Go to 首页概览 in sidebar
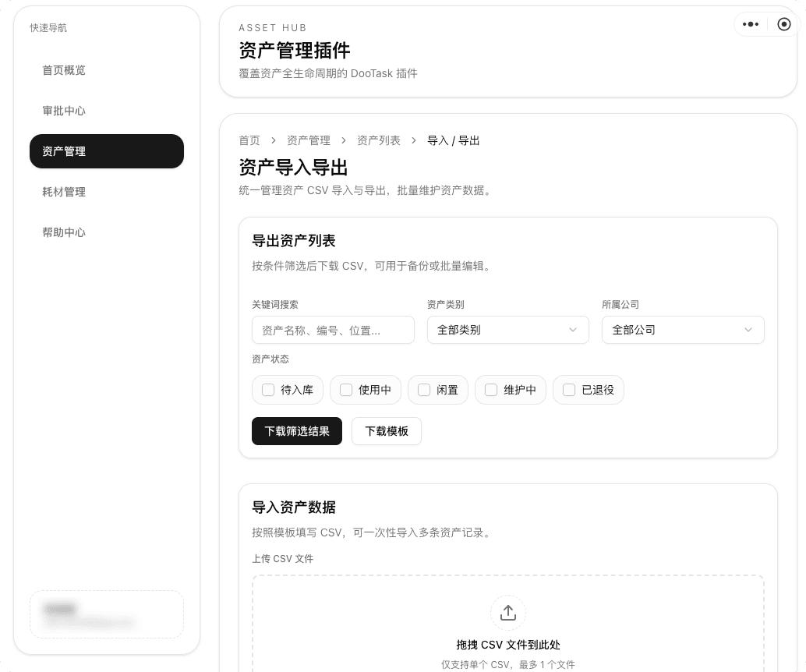 (107, 70)
